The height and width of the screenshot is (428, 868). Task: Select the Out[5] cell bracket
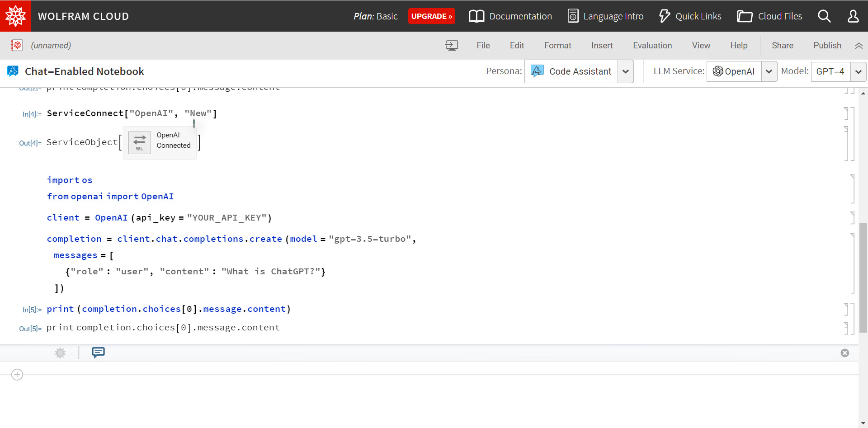(846, 328)
